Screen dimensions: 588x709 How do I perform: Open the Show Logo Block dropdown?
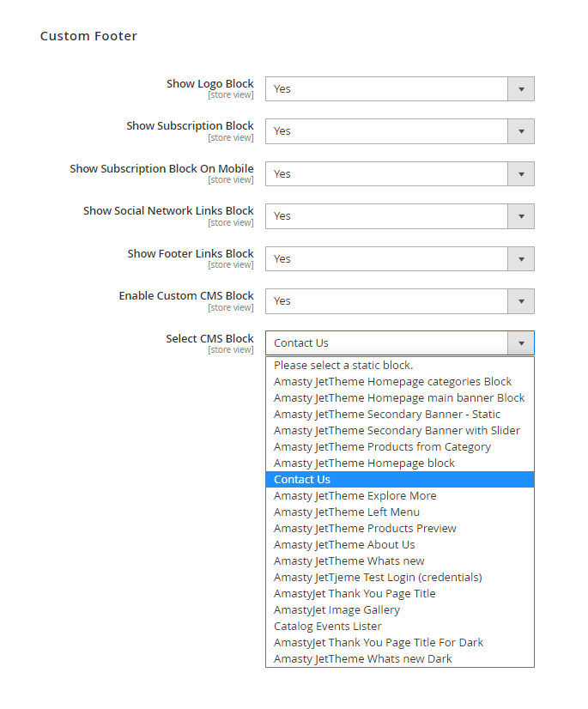coord(399,88)
